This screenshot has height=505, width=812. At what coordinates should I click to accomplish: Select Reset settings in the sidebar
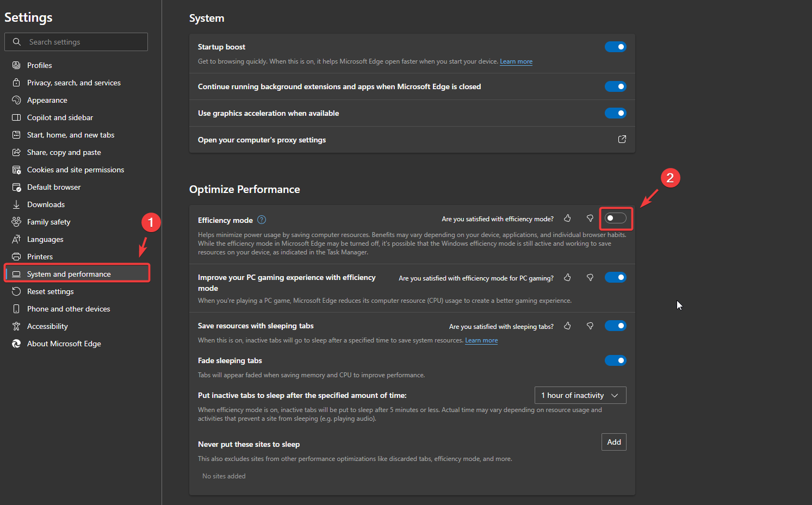(x=50, y=291)
